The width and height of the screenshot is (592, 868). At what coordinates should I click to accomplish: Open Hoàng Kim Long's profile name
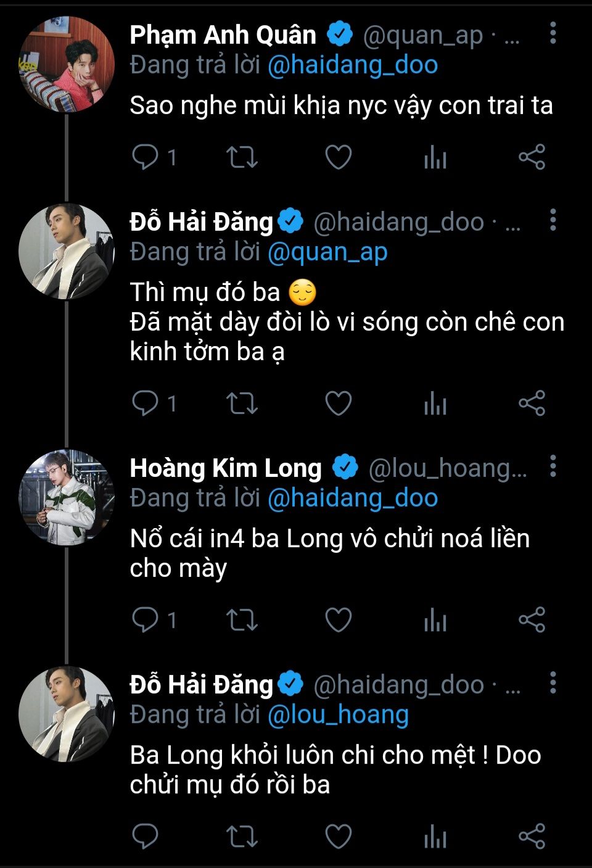pos(226,468)
